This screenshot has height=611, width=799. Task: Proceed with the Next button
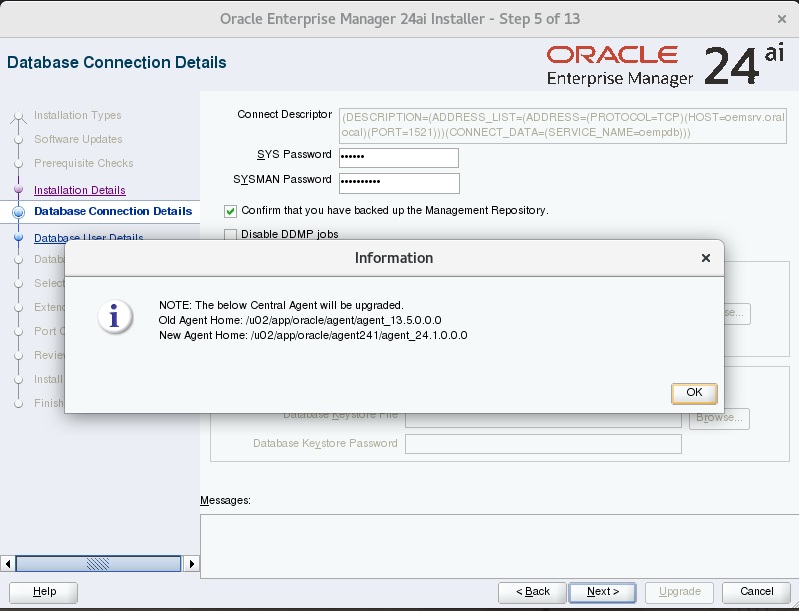602,592
